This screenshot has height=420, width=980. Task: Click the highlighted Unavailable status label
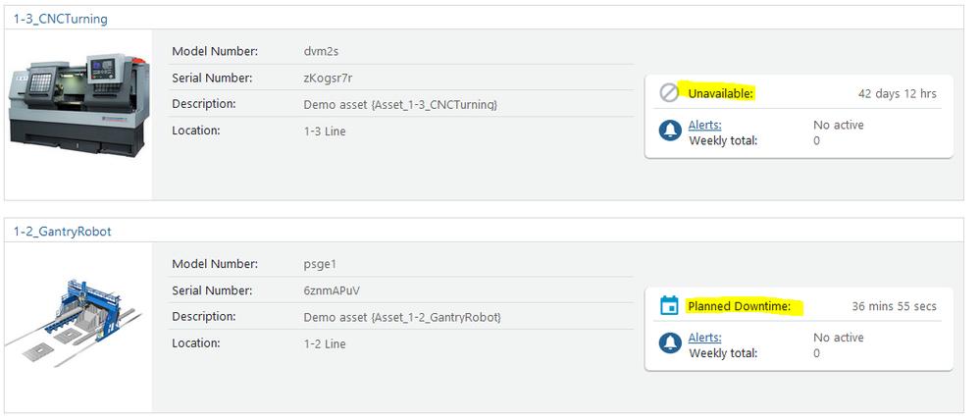click(x=721, y=93)
